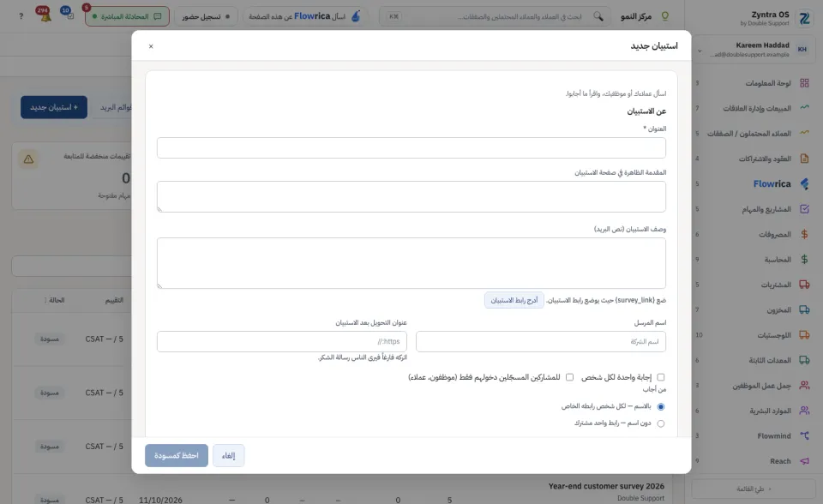
Task: Click the Flowrica sidebar icon
Action: click(804, 183)
